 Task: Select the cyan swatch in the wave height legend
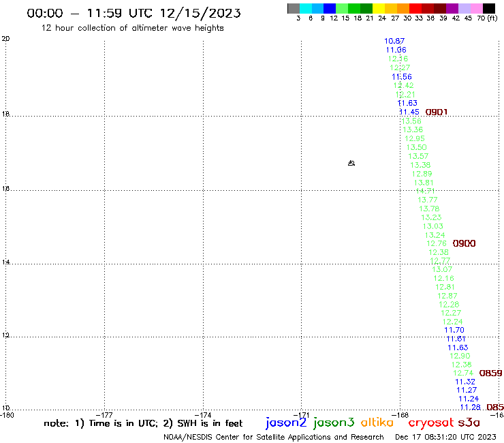point(306,8)
